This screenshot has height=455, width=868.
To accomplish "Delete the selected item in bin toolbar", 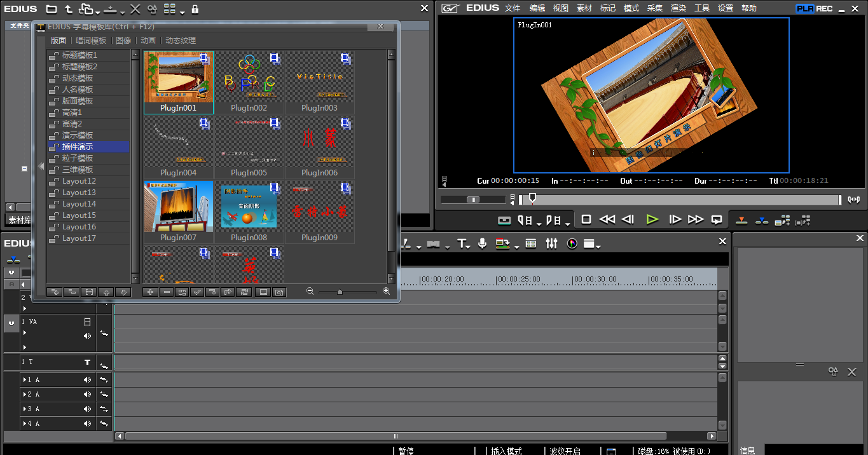I will click(135, 9).
